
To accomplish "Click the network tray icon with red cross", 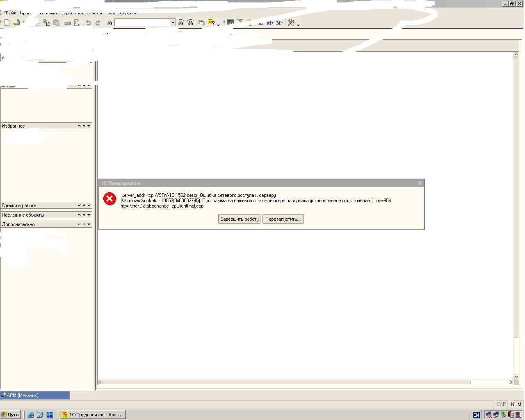I will [x=488, y=415].
